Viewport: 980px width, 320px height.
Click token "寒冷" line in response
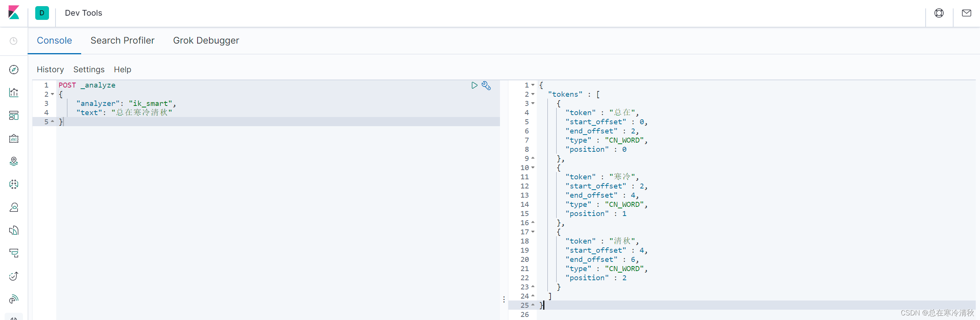point(602,177)
